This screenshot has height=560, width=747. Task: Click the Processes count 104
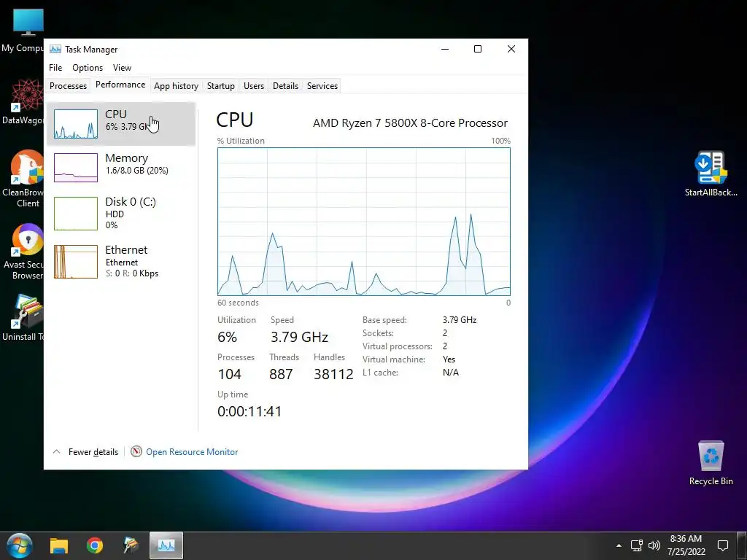click(229, 374)
